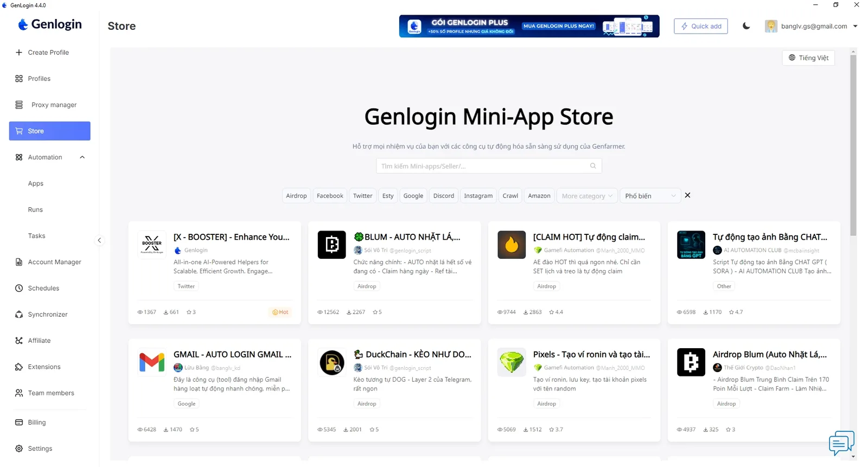Open GMAIL - AUTO LOGIN app icon
Screen dimensions: 868x467
pos(152,362)
